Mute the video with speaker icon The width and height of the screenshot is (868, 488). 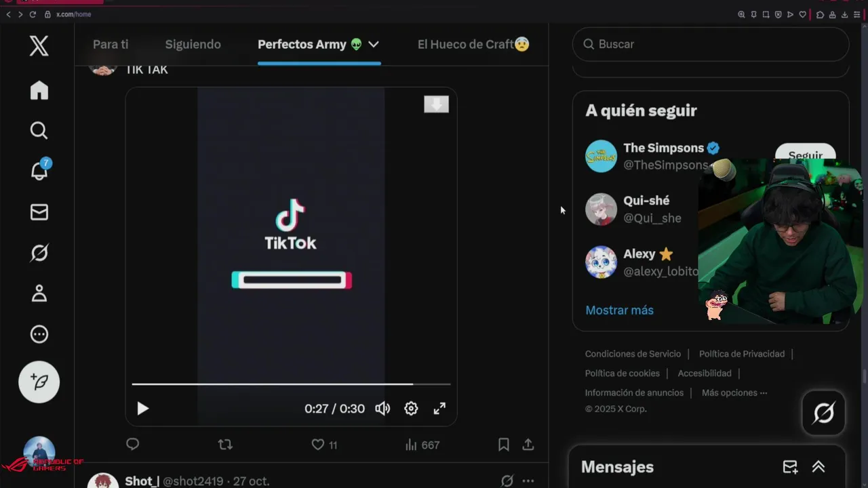pos(382,409)
